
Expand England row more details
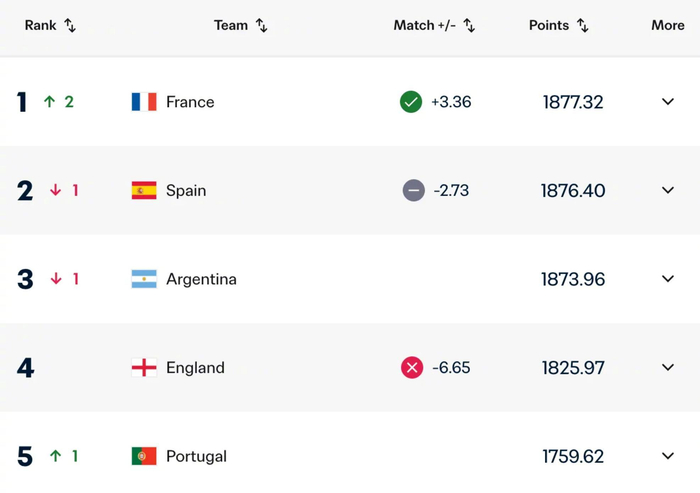tap(668, 368)
